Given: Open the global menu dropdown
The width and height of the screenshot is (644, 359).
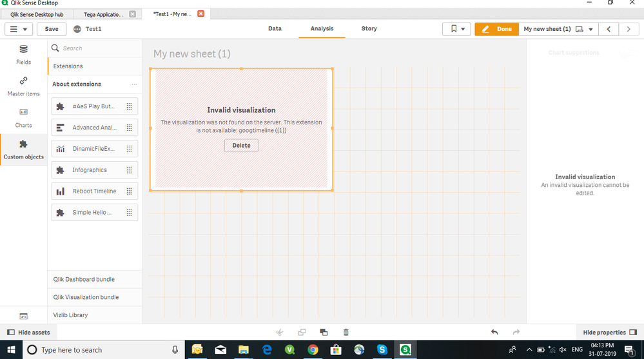Looking at the screenshot, I should coord(19,29).
